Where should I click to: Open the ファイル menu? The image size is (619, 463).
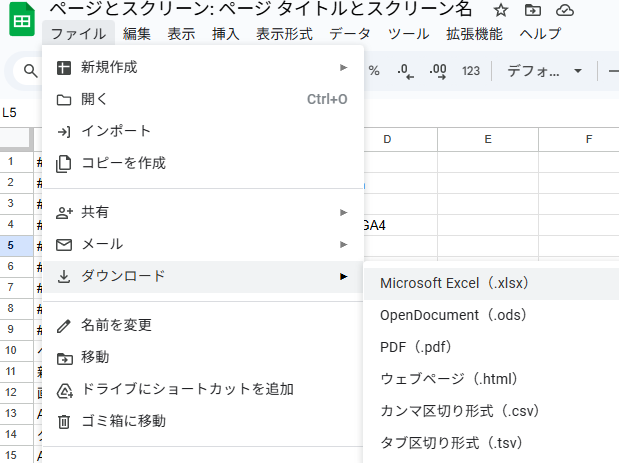point(79,34)
